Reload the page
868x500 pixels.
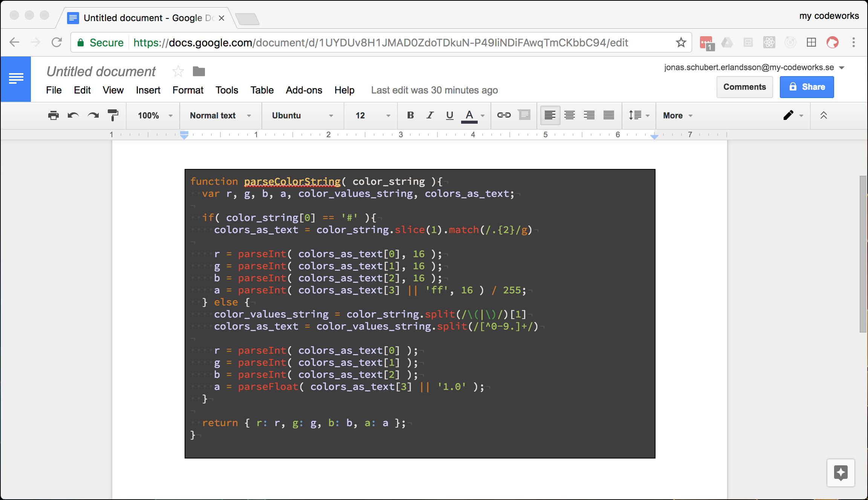[57, 42]
